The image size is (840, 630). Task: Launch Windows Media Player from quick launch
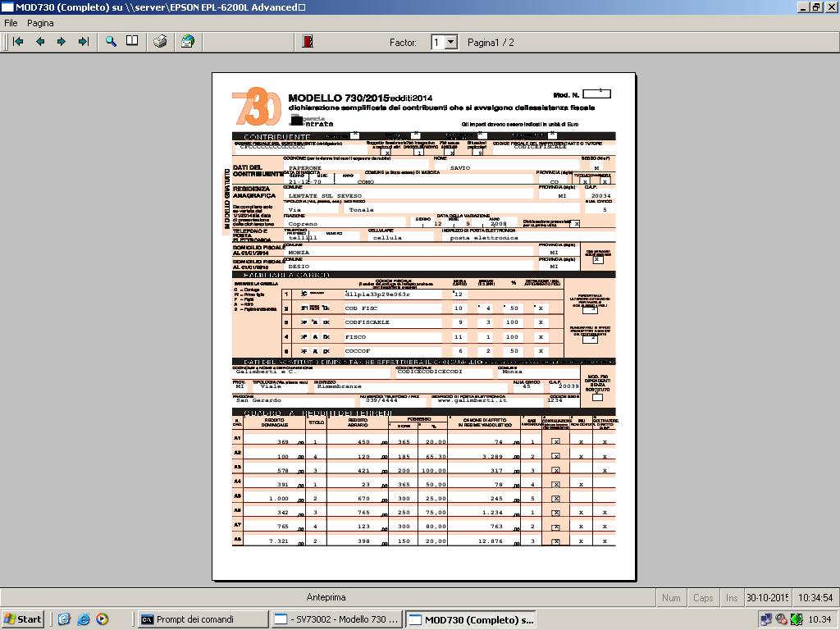tap(103, 619)
